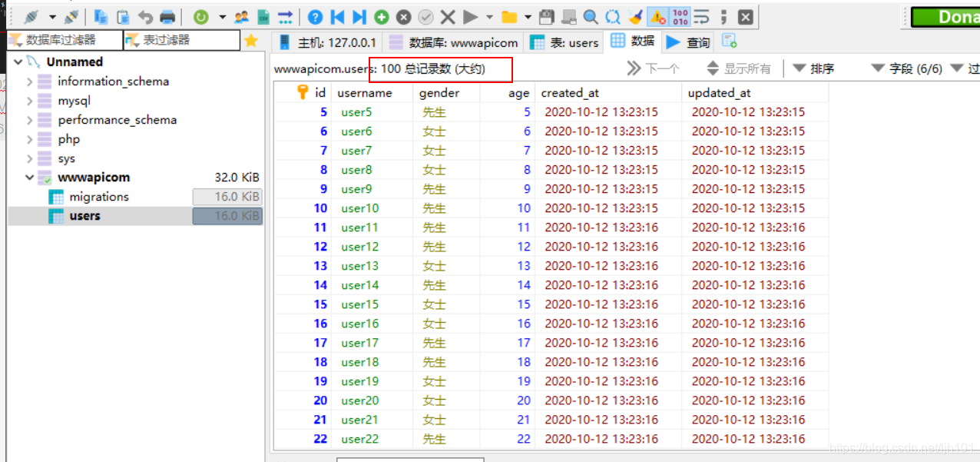Click the green insert row icon

click(x=382, y=16)
